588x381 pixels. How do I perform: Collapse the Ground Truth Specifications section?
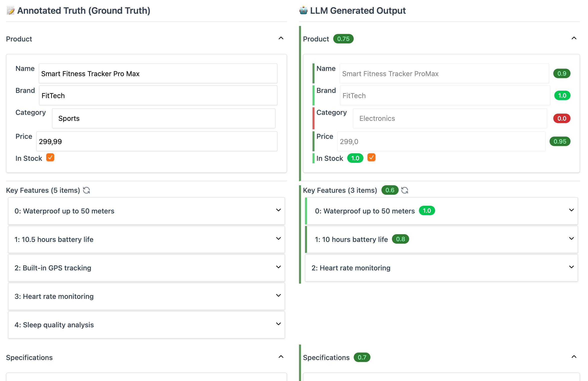tap(281, 357)
